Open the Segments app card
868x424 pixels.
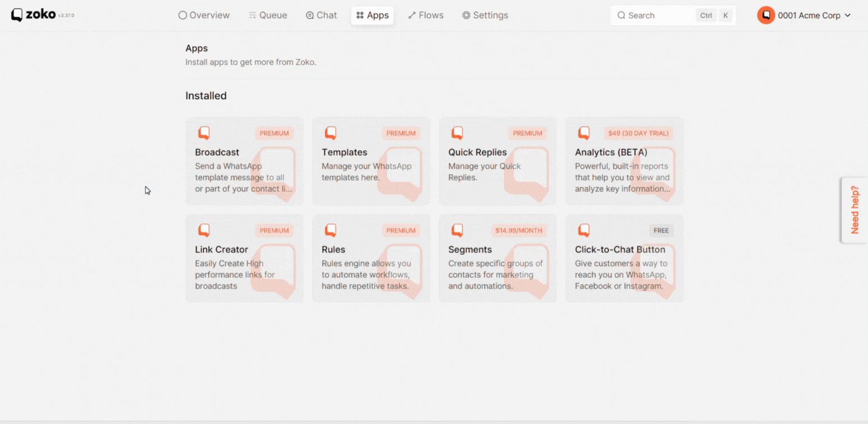(x=498, y=258)
